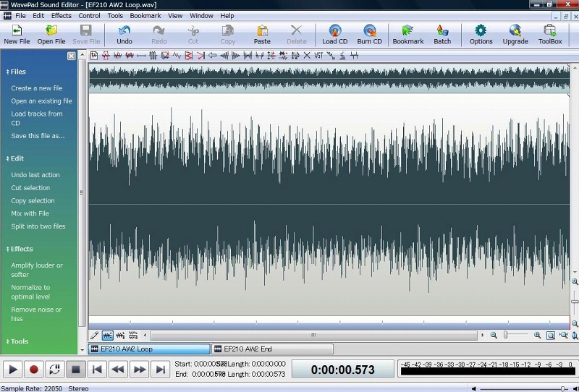Screen dimensions: 579x392
Task: Click the X icon in effects toolbar
Action: pyautogui.click(x=307, y=56)
